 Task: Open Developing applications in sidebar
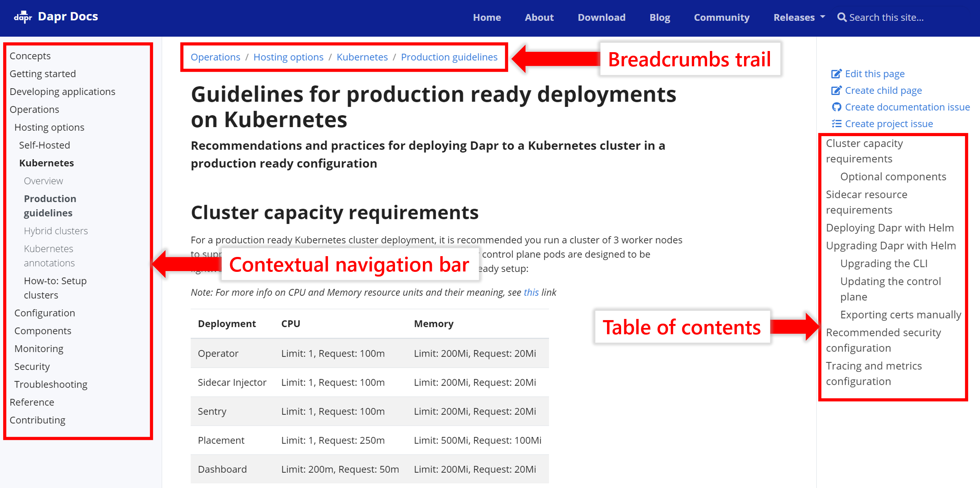62,92
